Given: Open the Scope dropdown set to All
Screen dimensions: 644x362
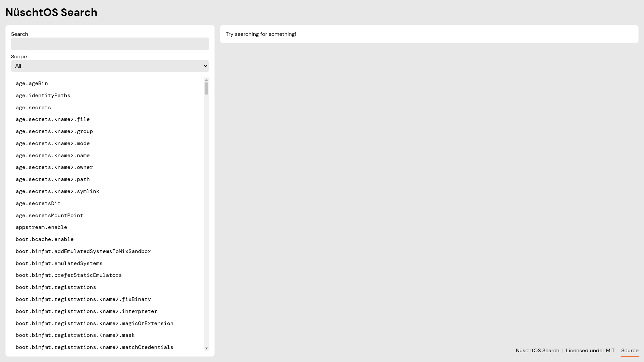Looking at the screenshot, I should [x=110, y=66].
